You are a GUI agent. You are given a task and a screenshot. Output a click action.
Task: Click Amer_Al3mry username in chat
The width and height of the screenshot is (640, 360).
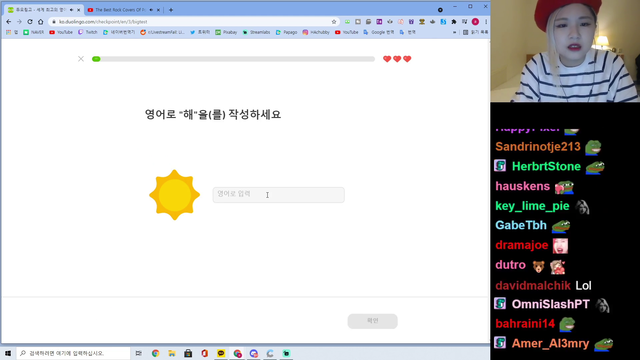[550, 343]
